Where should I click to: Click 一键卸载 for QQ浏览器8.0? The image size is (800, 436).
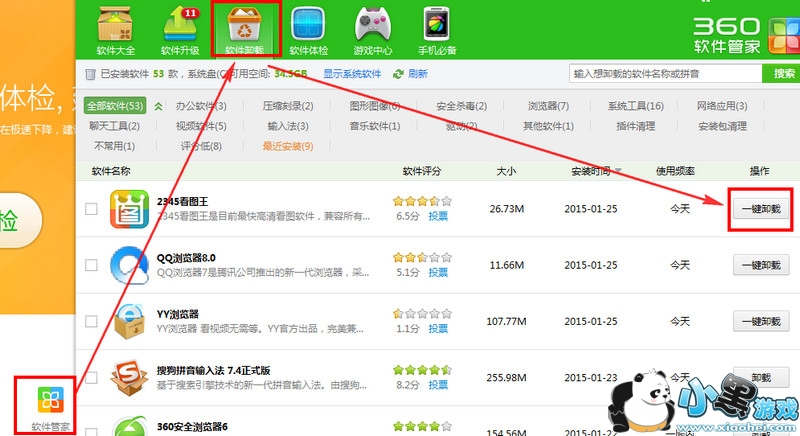coord(761,265)
